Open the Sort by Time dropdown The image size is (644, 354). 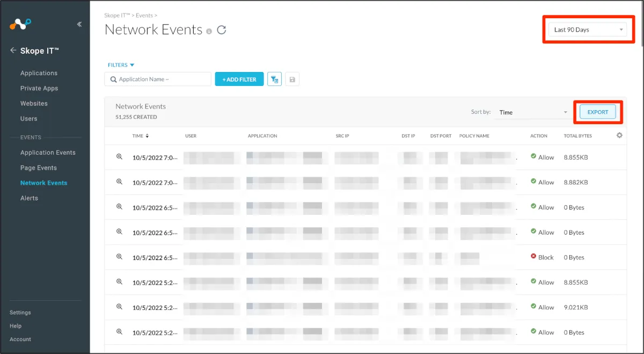(532, 112)
